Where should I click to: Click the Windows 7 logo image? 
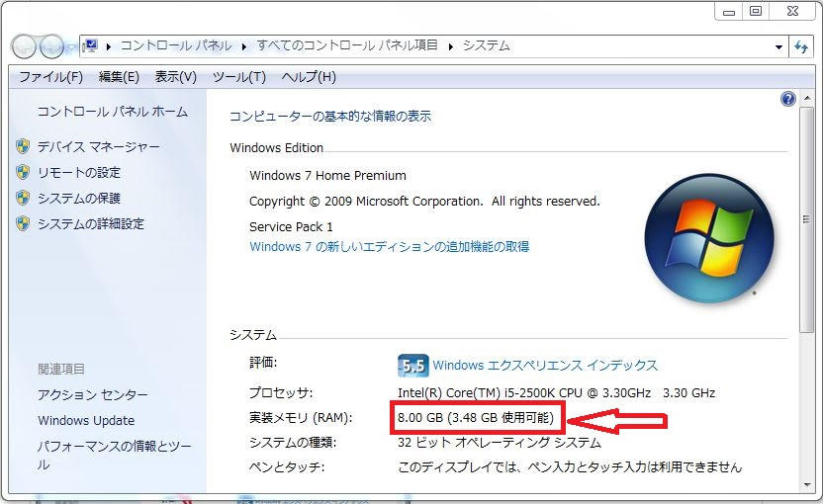[x=709, y=239]
